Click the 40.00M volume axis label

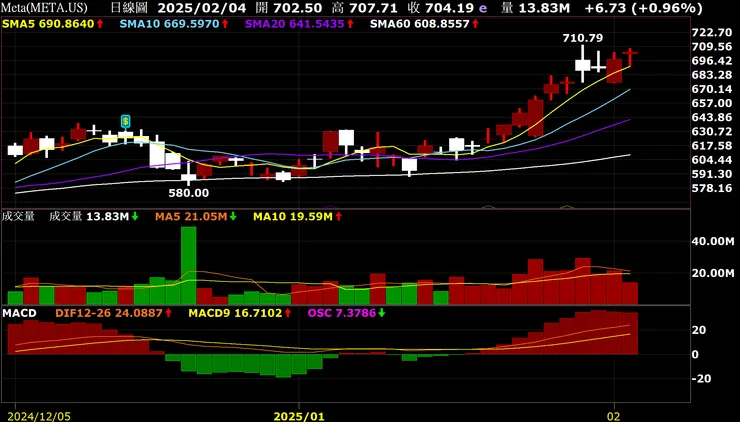[x=713, y=241]
